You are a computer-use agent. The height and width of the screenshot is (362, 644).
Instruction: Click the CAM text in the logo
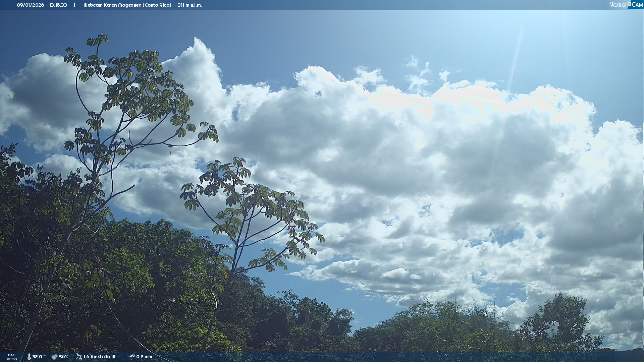click(637, 5)
